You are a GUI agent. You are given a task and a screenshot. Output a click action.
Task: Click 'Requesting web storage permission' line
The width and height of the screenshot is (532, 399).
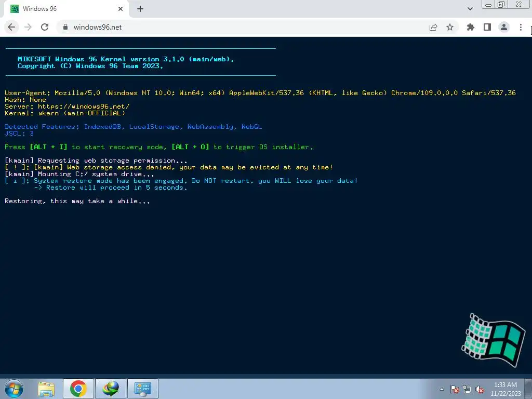[96, 161]
